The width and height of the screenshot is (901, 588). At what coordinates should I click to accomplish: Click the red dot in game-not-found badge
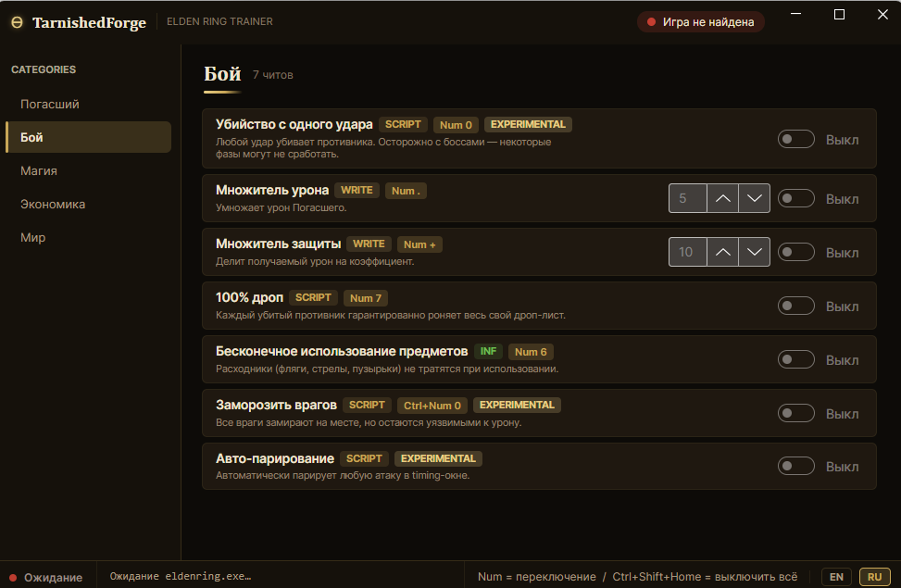point(651,22)
